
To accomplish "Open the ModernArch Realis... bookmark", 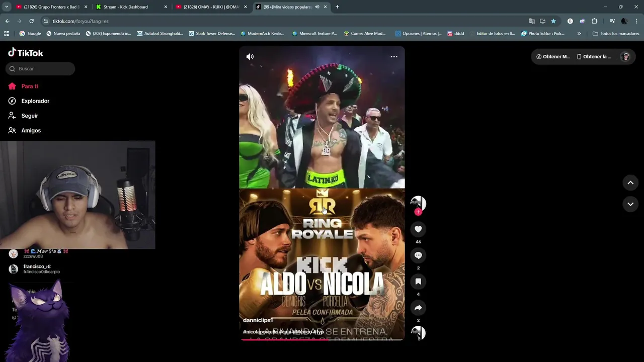I will tap(263, 34).
